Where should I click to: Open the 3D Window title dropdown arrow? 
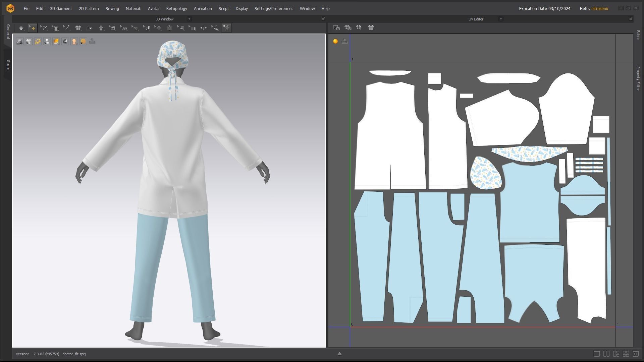189,19
